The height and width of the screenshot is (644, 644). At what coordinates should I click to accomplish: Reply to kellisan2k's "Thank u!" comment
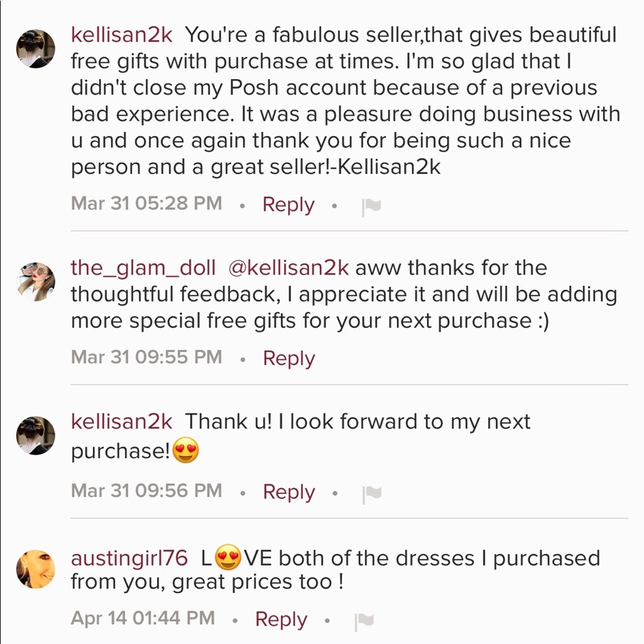point(288,491)
